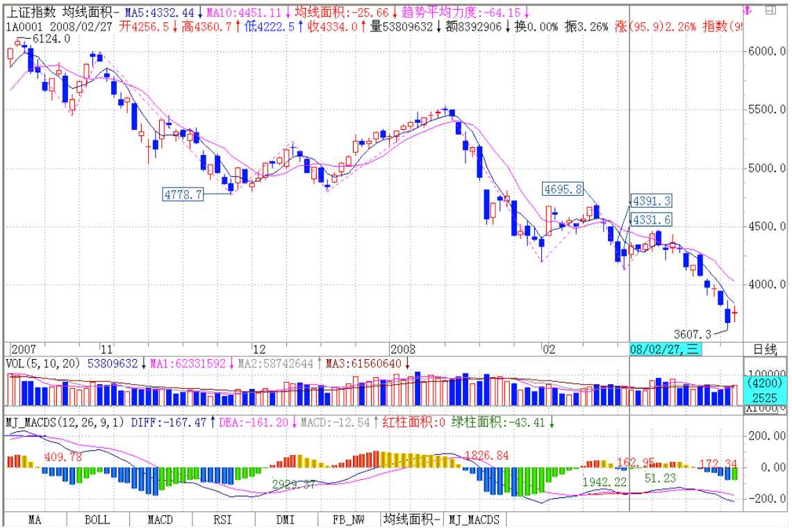Image resolution: width=792 pixels, height=532 pixels.
Task: Click the 1942.22 MACD area label
Action: coord(604,483)
